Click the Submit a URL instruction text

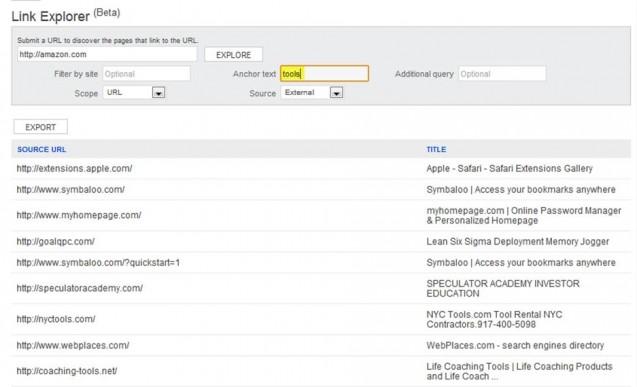[108, 40]
